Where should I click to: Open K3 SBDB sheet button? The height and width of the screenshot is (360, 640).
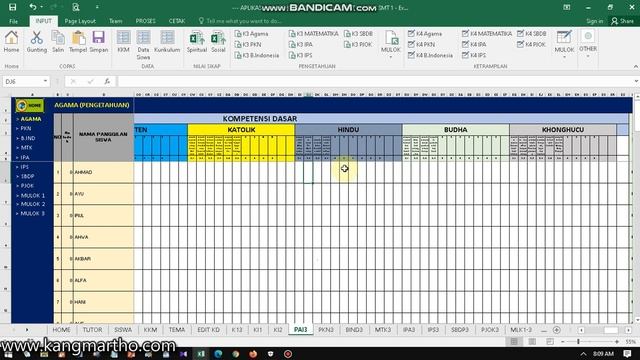pos(358,34)
